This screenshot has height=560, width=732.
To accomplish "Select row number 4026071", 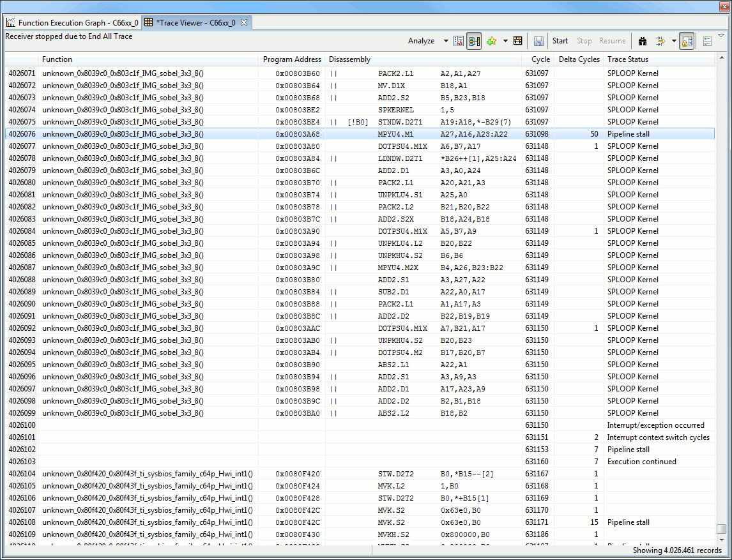I will tap(22, 73).
